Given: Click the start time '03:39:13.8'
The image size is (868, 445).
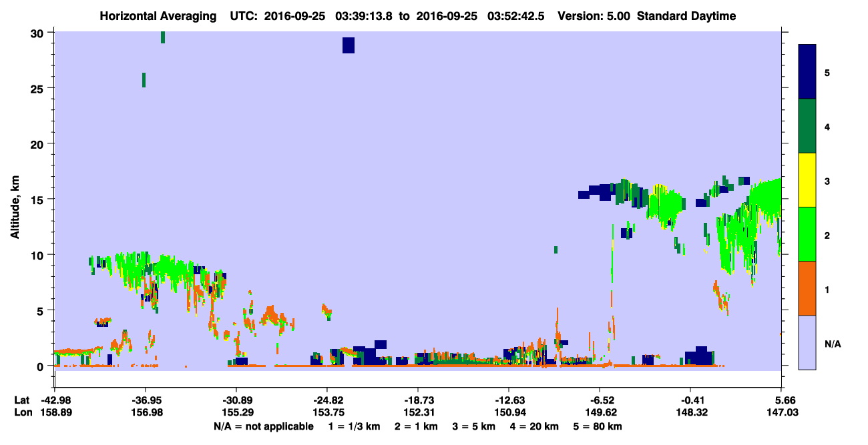Looking at the screenshot, I should (x=364, y=16).
